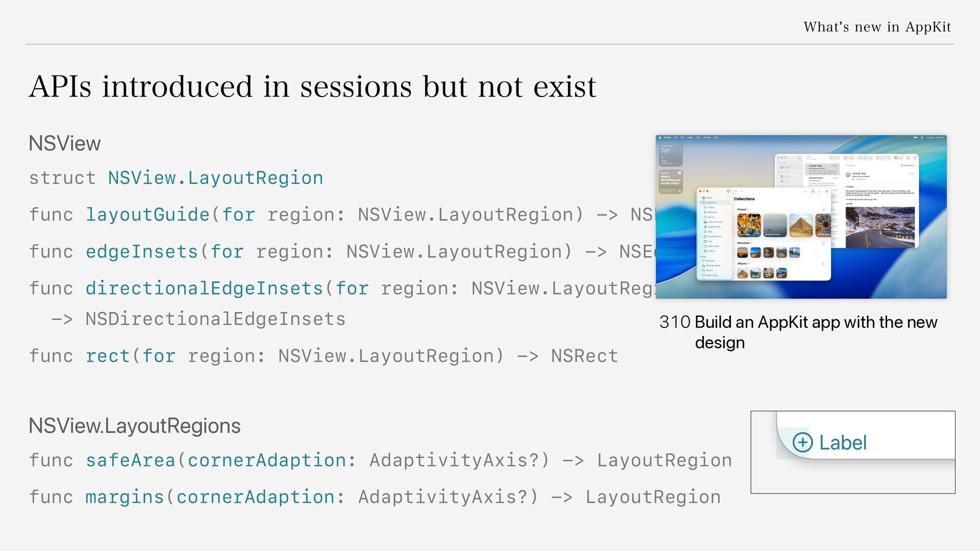Click the mountain road photo in Mail
This screenshot has width=980, height=551.
pos(880,227)
